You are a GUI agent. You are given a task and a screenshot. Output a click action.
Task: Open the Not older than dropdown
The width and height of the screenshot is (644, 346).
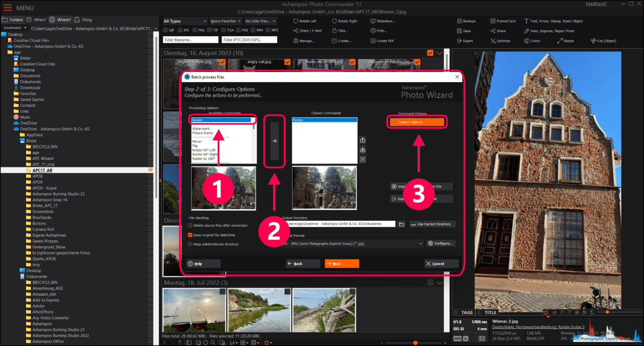click(260, 21)
